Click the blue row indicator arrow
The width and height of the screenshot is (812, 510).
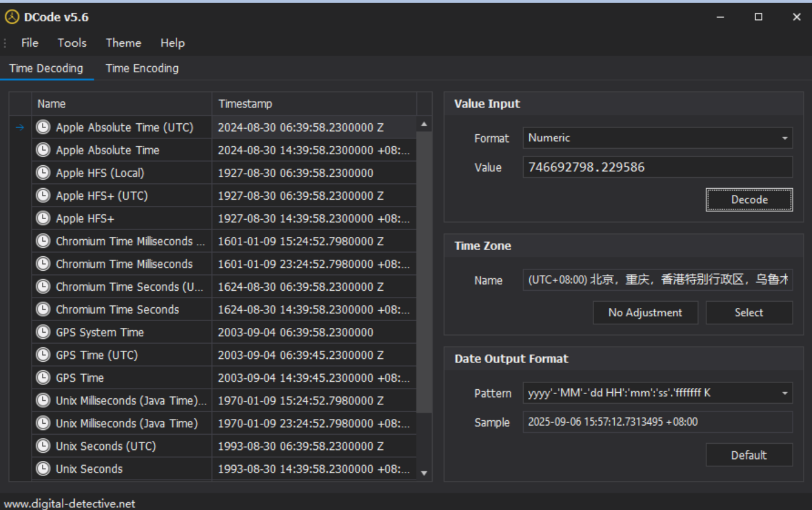pyautogui.click(x=20, y=127)
